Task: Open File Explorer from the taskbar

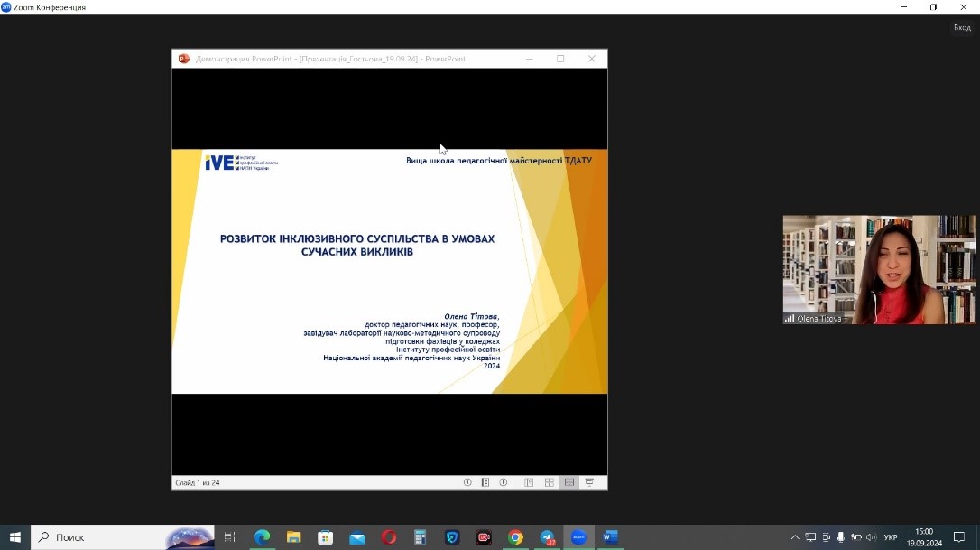Action: pyautogui.click(x=294, y=536)
